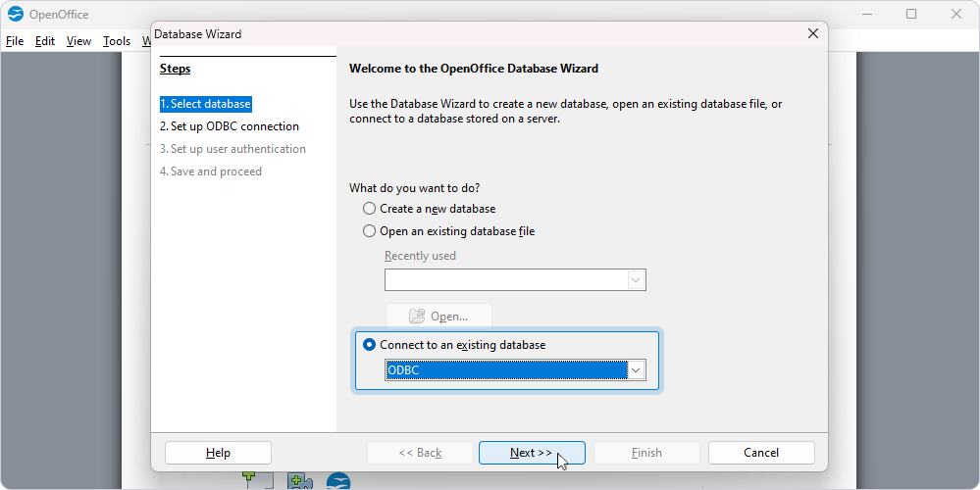Click the folder icon on Open button
980x490 pixels.
pyautogui.click(x=417, y=317)
